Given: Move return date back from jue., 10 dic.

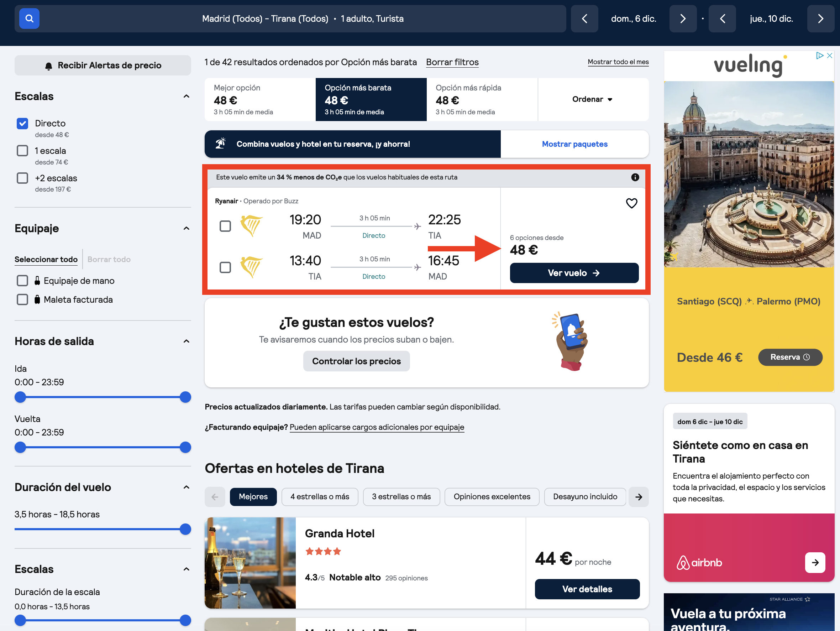Looking at the screenshot, I should 722,19.
